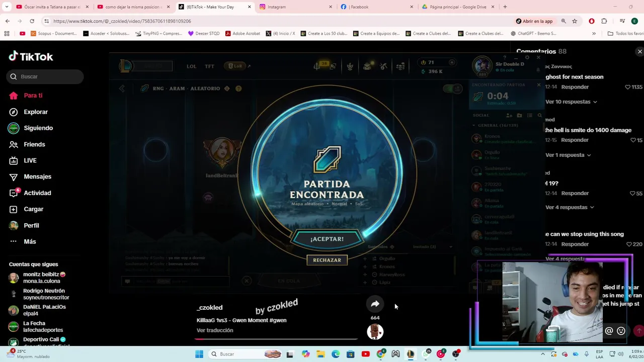Open League of Legends from the taskbar
Image resolution: width=644 pixels, height=362 pixels.
411,354
